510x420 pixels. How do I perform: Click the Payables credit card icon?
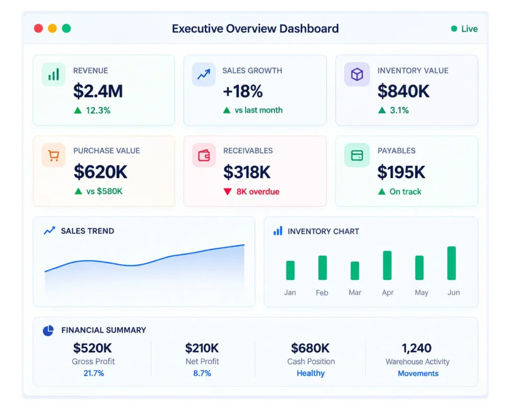click(357, 155)
